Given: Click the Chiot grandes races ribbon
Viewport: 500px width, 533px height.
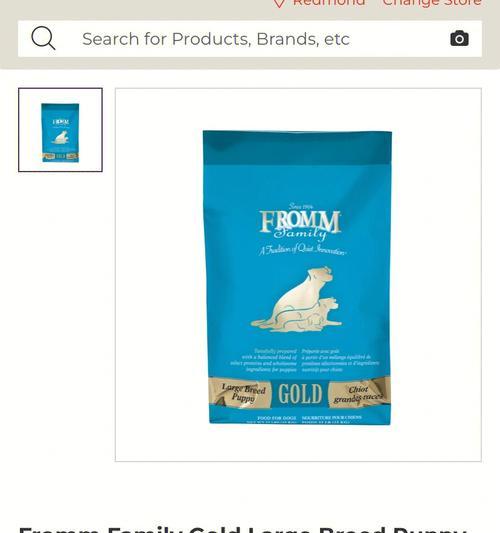Looking at the screenshot, I should [359, 394].
